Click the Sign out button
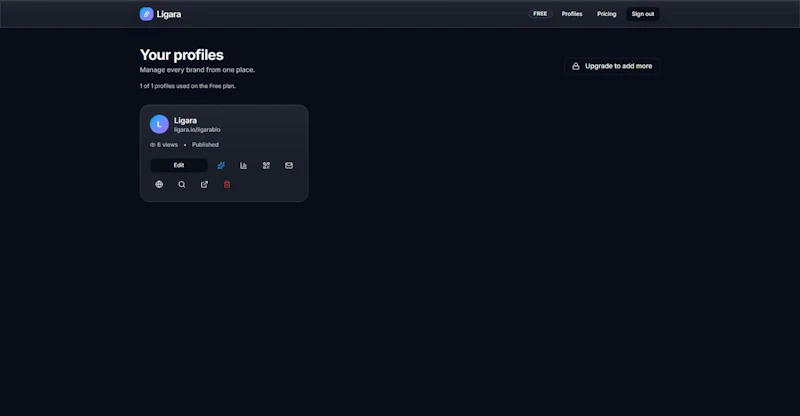Viewport: 800px width, 416px height. [643, 14]
